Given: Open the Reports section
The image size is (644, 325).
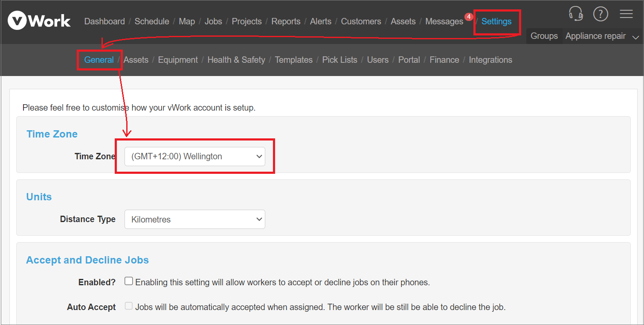Looking at the screenshot, I should coord(286,21).
